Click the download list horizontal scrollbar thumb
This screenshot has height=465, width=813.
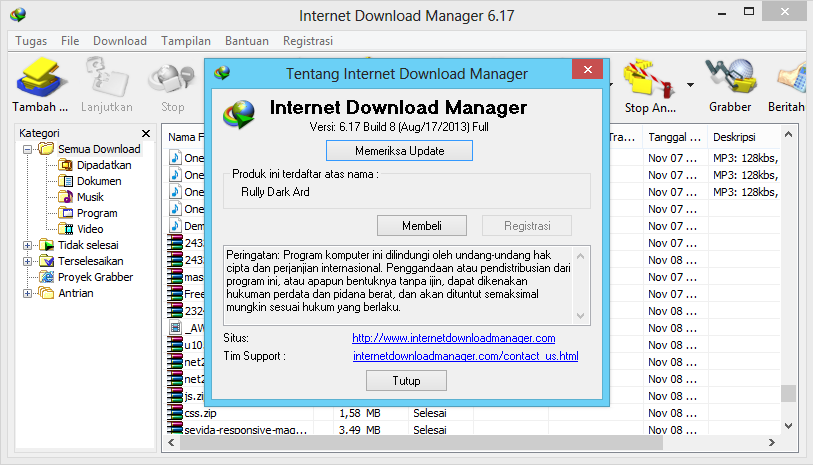pyautogui.click(x=420, y=443)
